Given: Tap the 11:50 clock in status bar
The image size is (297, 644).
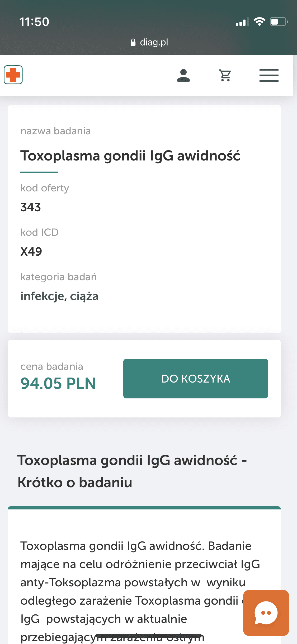Looking at the screenshot, I should 34,22.
